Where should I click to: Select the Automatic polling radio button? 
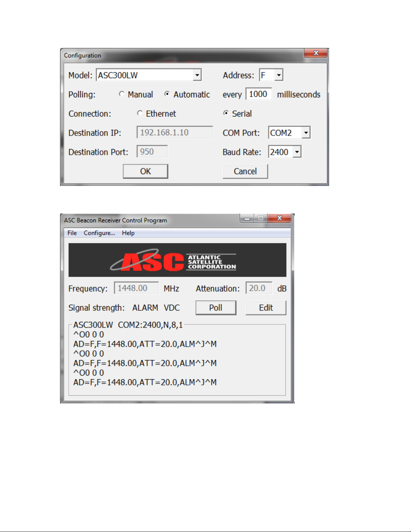pyautogui.click(x=167, y=94)
